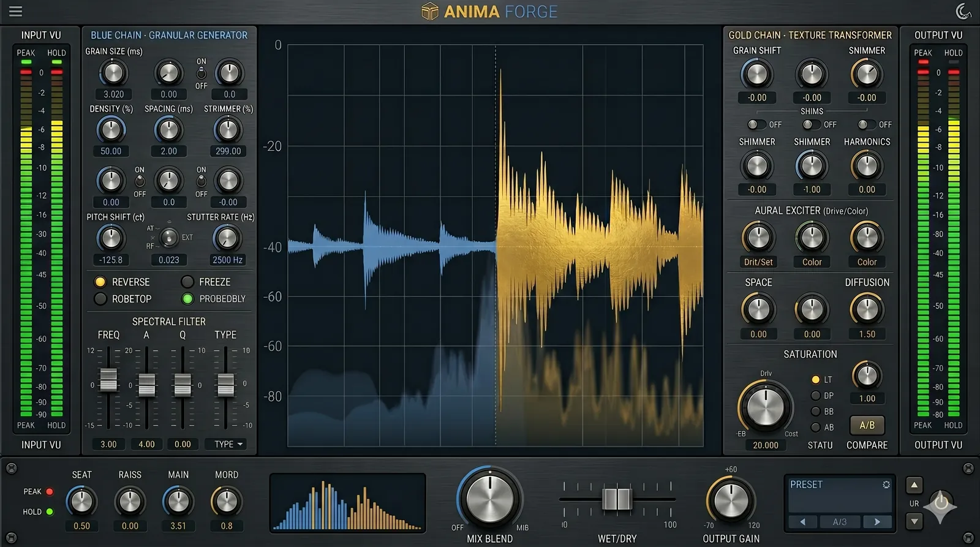Image resolution: width=980 pixels, height=547 pixels.
Task: Click the 4.00 value field under A fader
Action: (x=146, y=444)
